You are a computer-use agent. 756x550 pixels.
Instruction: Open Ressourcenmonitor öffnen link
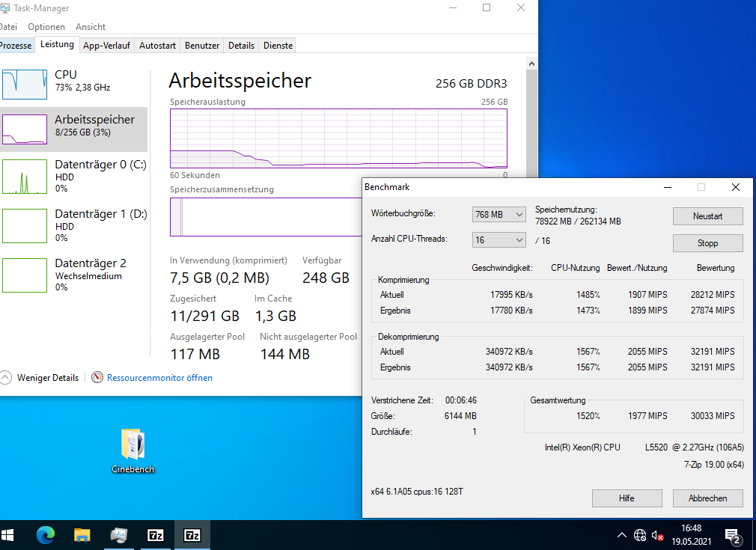point(159,377)
